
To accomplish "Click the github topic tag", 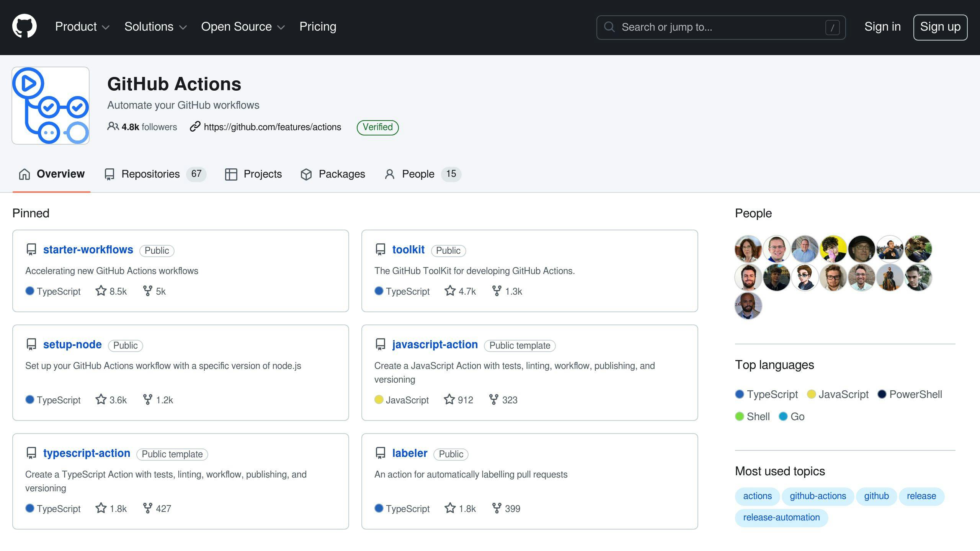I will pos(876,496).
